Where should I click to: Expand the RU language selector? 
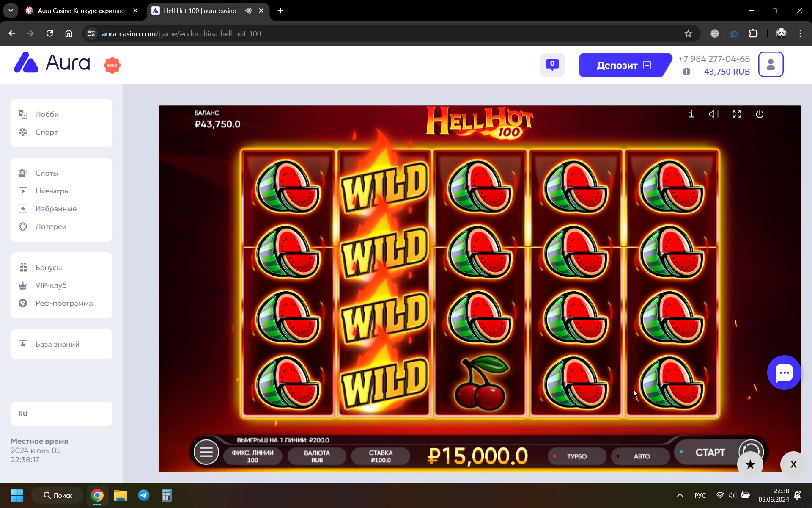[61, 414]
